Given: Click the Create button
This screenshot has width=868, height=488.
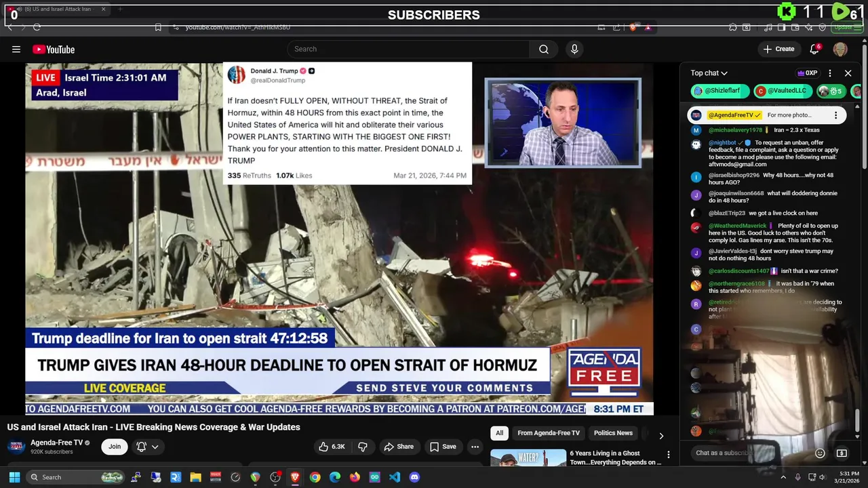Looking at the screenshot, I should [778, 49].
